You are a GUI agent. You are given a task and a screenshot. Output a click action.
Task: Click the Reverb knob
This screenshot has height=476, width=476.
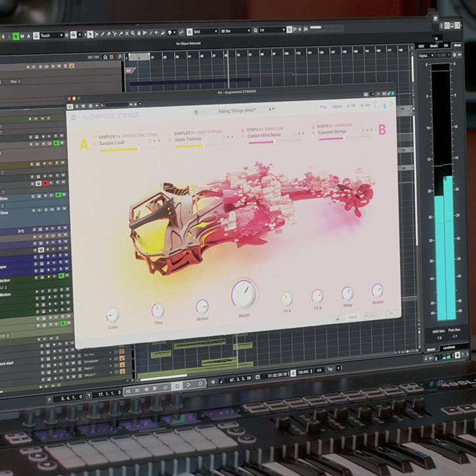(378, 290)
